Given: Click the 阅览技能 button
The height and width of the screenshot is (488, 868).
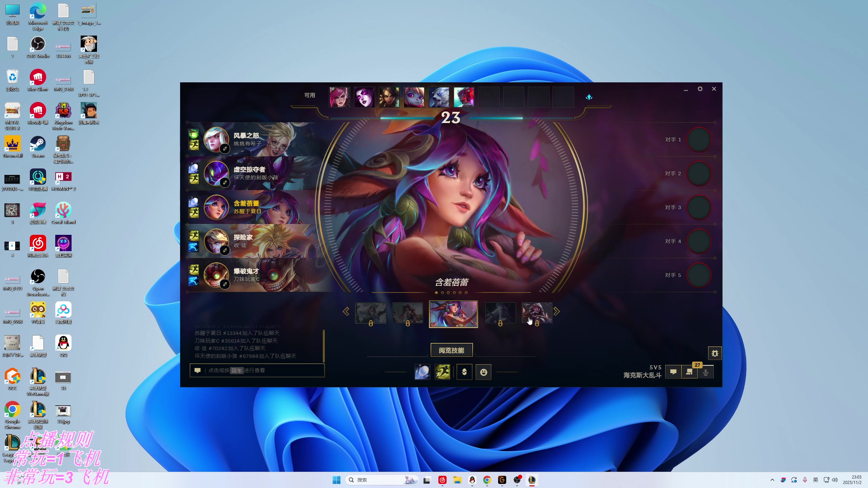Looking at the screenshot, I should point(451,350).
